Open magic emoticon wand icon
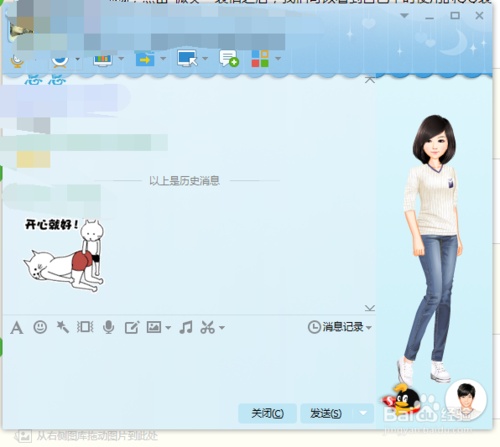This screenshot has height=447, width=500. pos(62,327)
